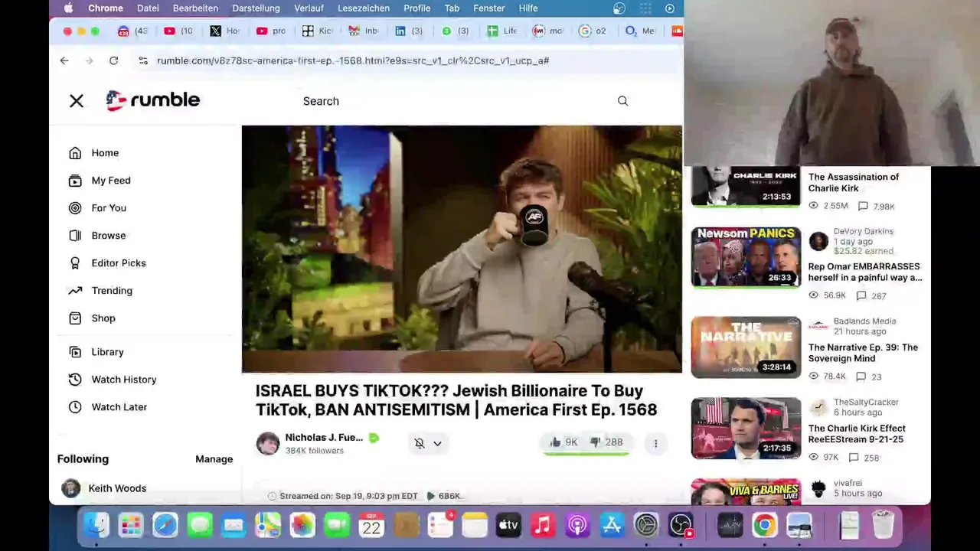This screenshot has height=551, width=980.
Task: Open App Store in the Dock
Action: pos(612,525)
